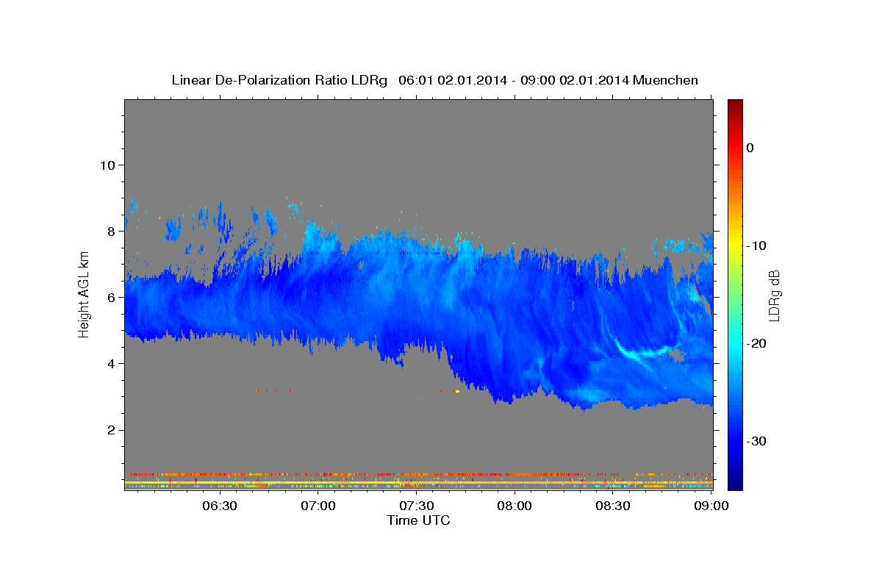Image resolution: width=882 pixels, height=588 pixels.
Task: Click the small yellow echo at 3 km near 07:40
Action: [457, 392]
